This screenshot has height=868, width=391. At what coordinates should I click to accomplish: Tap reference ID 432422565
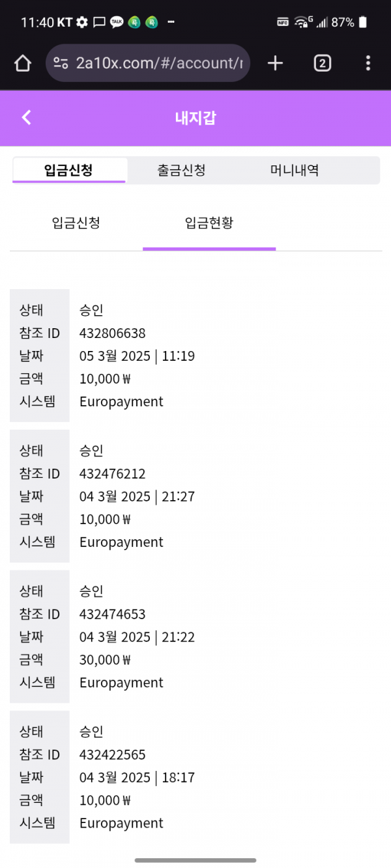pyautogui.click(x=112, y=755)
